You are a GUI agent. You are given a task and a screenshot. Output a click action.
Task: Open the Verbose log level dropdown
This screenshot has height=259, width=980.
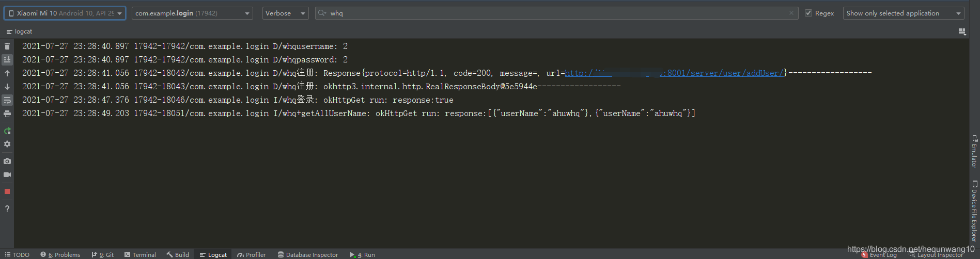tap(286, 13)
